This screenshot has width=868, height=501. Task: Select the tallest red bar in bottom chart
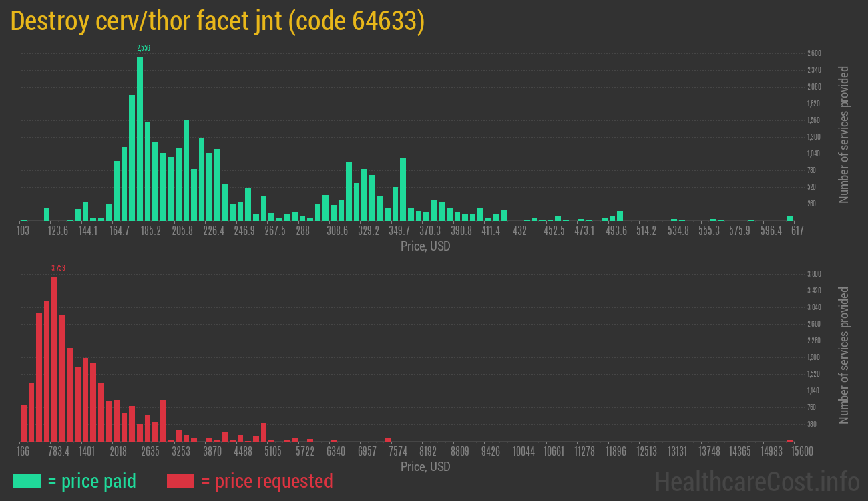[x=54, y=358]
